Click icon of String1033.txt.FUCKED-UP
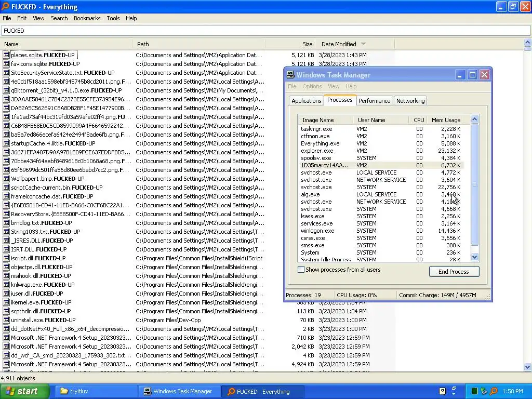Image resolution: width=532 pixels, height=399 pixels. (6, 231)
